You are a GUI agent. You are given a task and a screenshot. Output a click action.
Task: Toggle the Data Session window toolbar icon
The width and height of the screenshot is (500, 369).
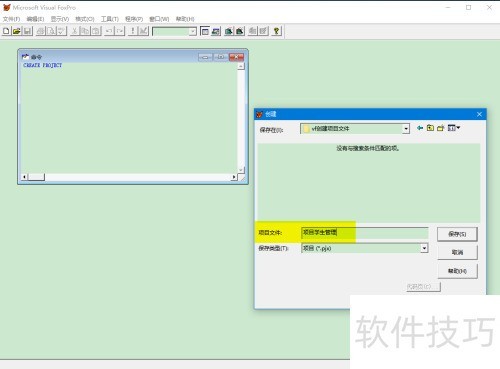click(x=216, y=31)
